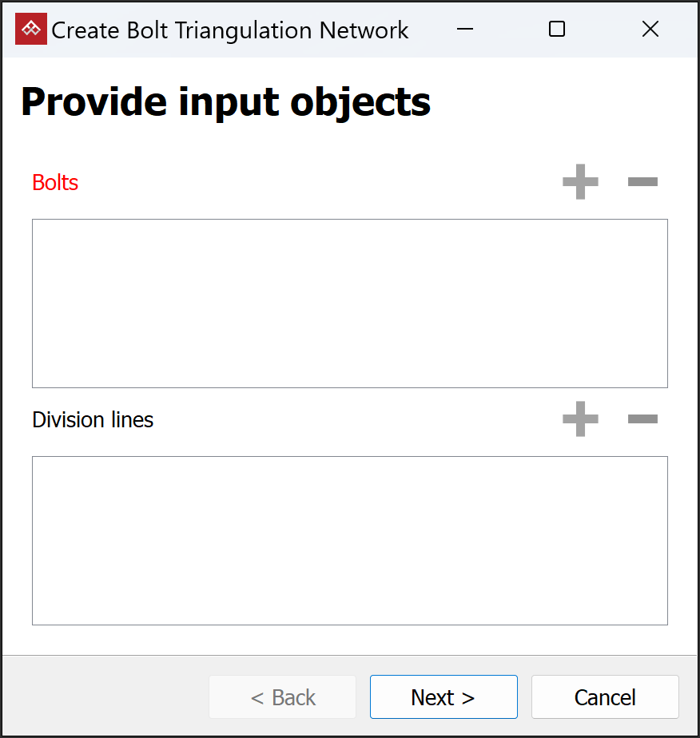Add Division lines with the plus icon

click(x=580, y=419)
